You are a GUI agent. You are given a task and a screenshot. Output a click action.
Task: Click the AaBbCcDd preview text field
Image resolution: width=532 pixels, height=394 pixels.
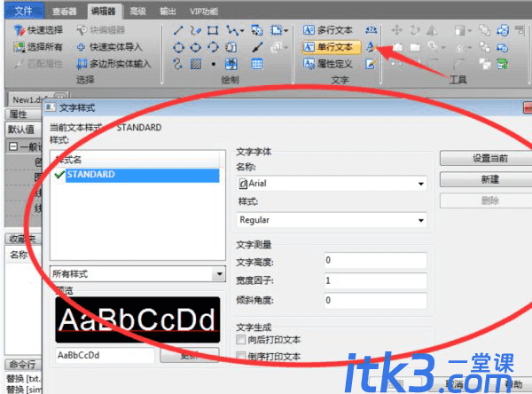pyautogui.click(x=105, y=355)
